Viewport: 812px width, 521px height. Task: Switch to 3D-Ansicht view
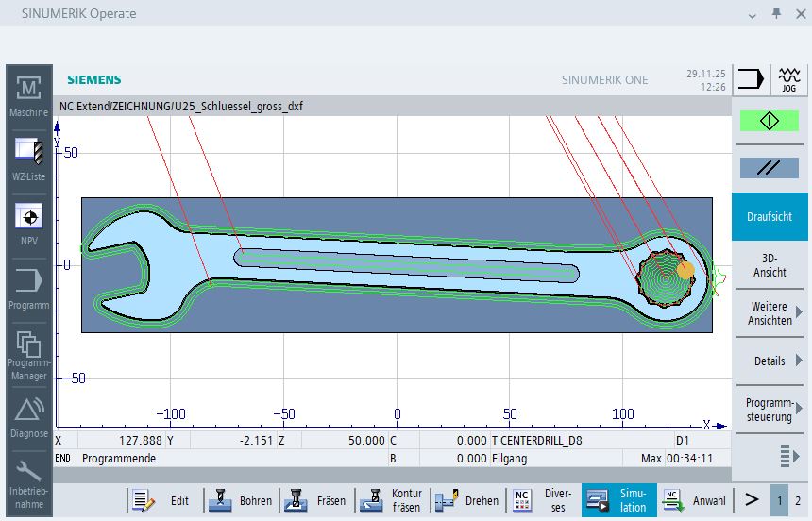click(x=769, y=265)
